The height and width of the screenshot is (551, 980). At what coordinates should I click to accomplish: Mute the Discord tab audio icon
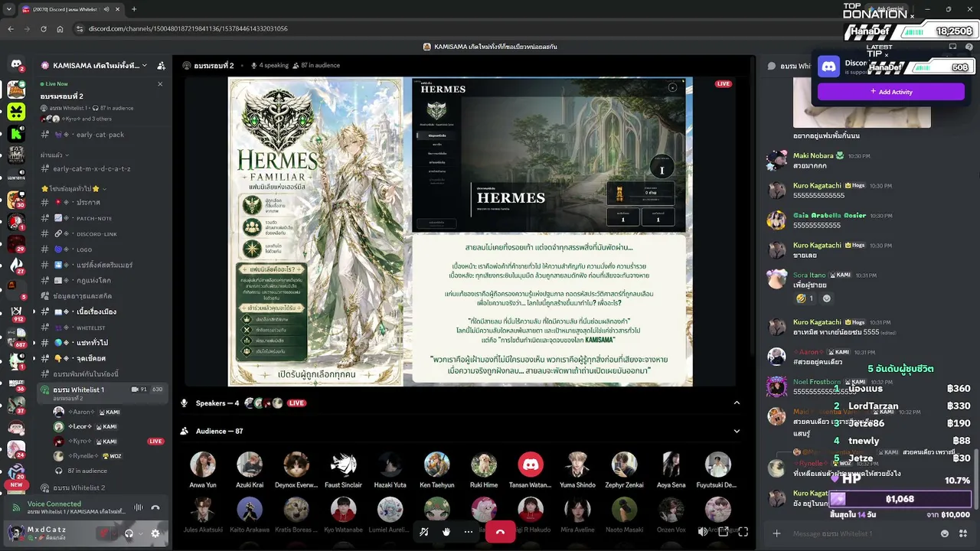point(106,9)
